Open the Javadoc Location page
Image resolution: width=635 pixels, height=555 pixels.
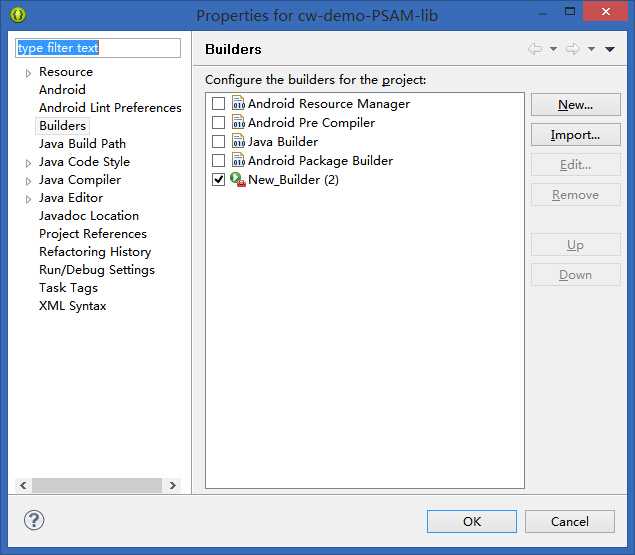point(89,216)
